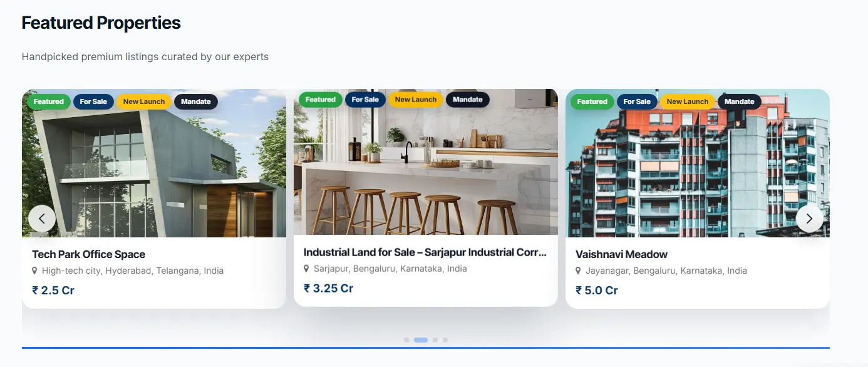Viewport: 868px width, 367px height.
Task: Click Featured badge on Tech Park card
Action: click(x=49, y=101)
